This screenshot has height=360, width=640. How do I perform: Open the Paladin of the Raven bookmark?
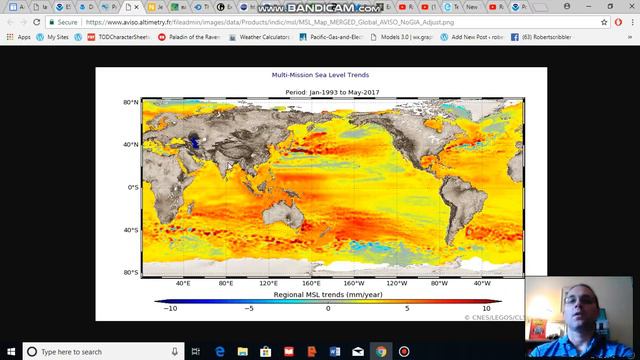[189, 37]
